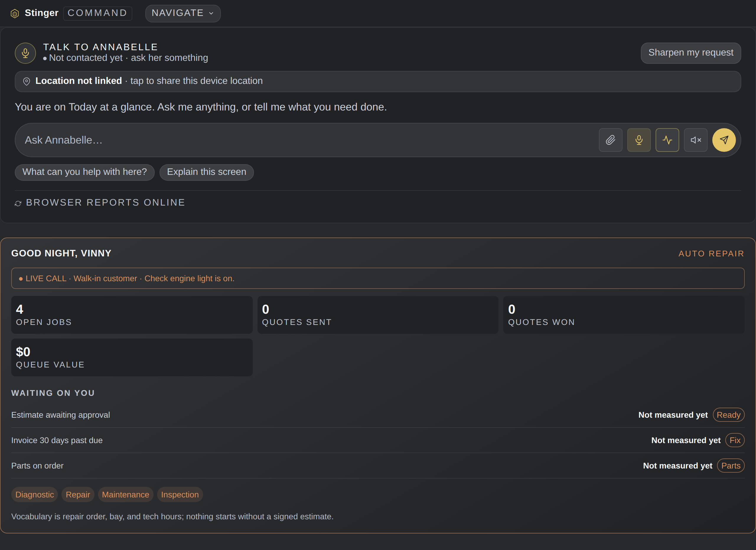Toggle the muted speaker icon
756x550 pixels.
pyautogui.click(x=695, y=140)
